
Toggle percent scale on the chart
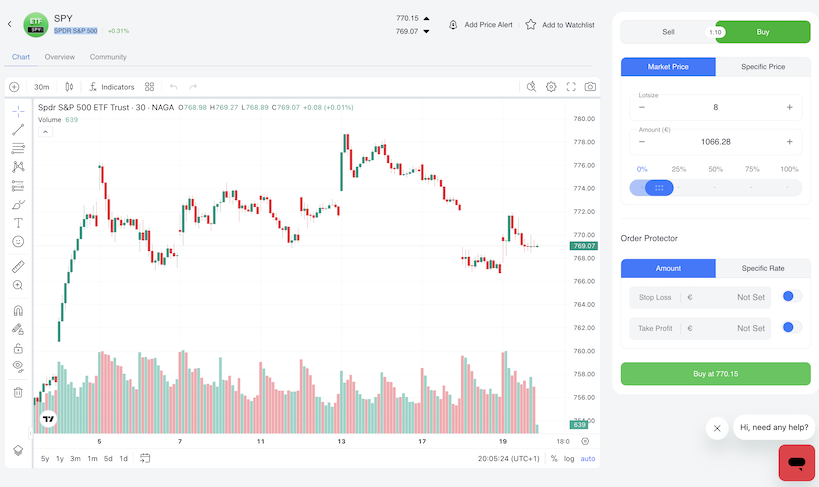click(x=554, y=459)
